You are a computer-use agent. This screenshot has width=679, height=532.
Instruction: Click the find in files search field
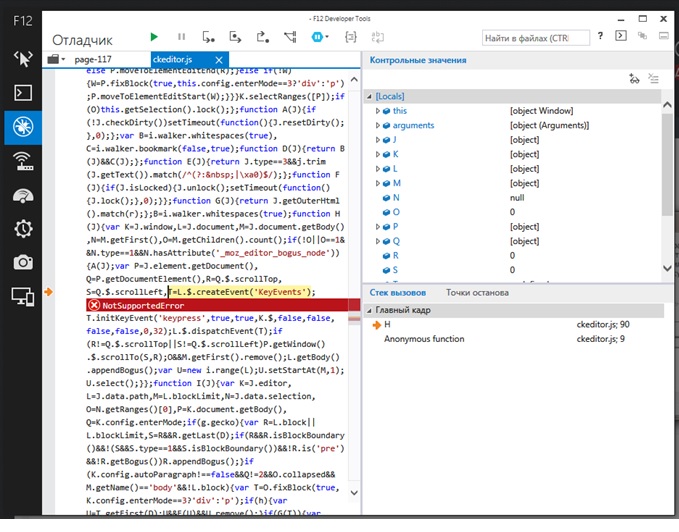pos(536,38)
